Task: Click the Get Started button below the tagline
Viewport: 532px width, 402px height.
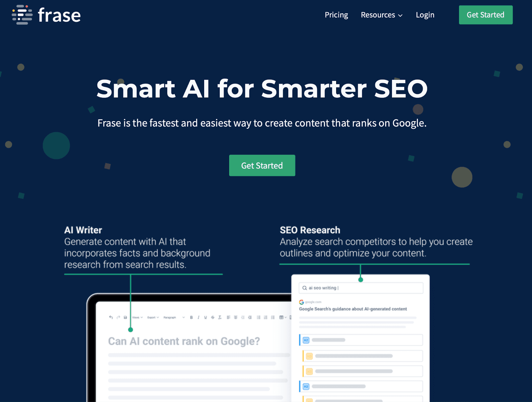Action: pyautogui.click(x=262, y=165)
